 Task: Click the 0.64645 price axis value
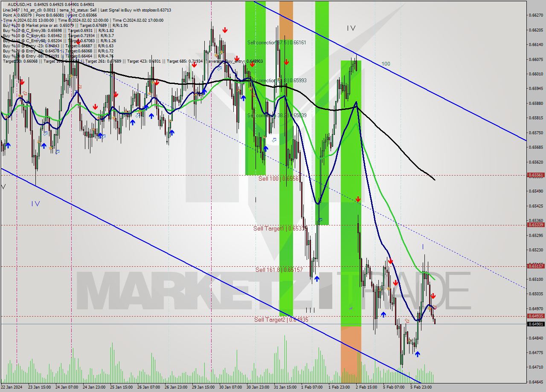(536, 382)
